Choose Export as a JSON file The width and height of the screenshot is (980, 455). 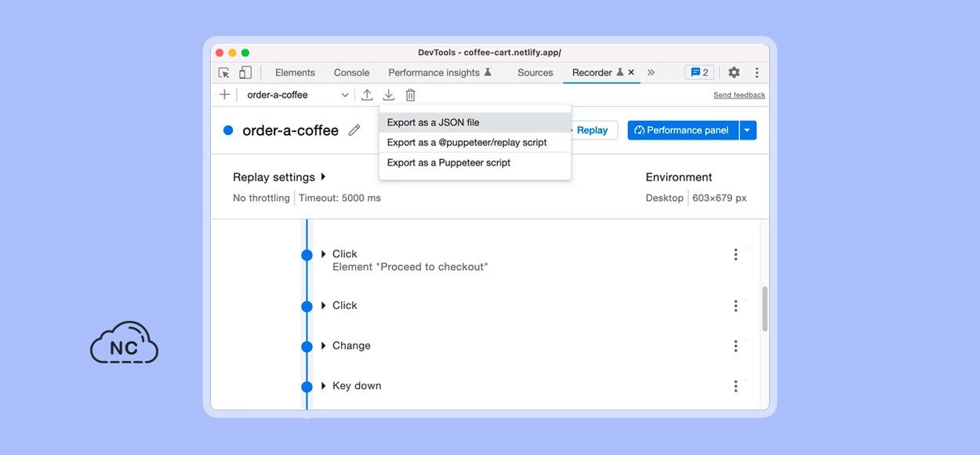475,122
